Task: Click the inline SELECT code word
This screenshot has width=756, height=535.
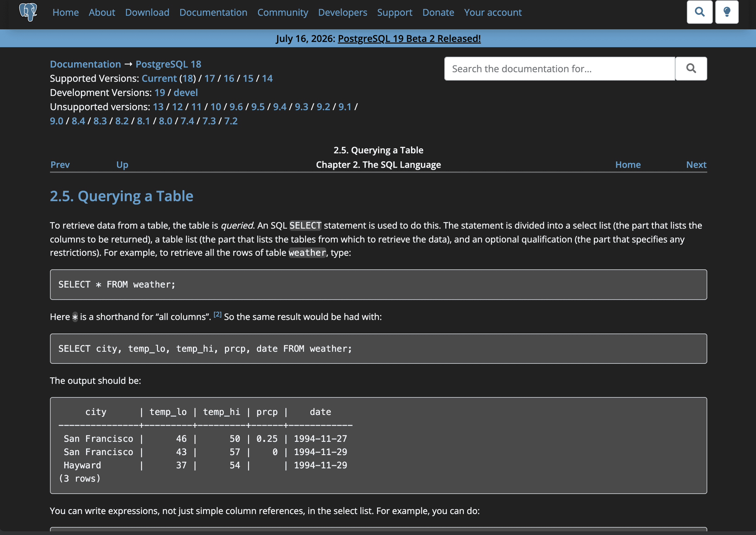Action: (x=305, y=225)
